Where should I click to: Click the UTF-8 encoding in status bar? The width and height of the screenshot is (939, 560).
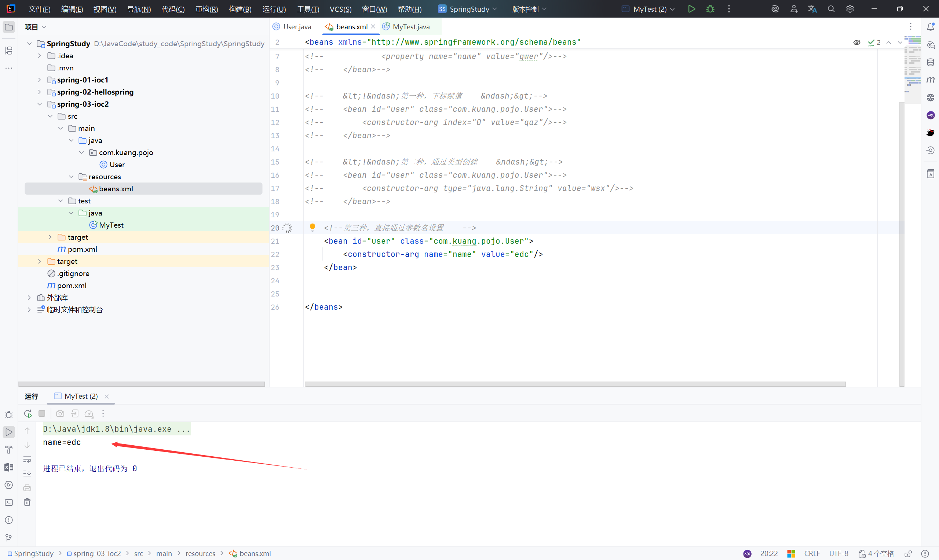click(x=838, y=553)
